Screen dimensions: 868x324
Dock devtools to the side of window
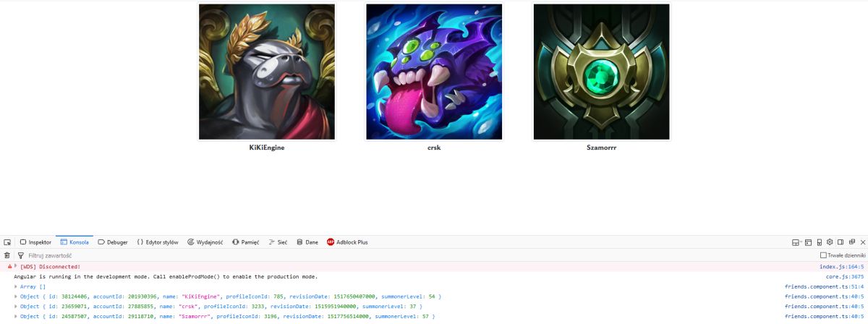[841, 242]
